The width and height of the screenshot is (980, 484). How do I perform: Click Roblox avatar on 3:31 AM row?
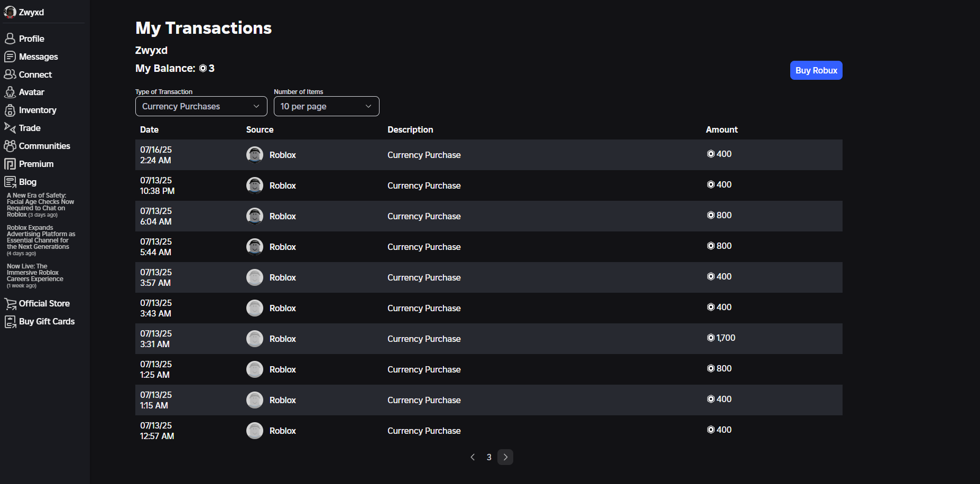tap(255, 339)
